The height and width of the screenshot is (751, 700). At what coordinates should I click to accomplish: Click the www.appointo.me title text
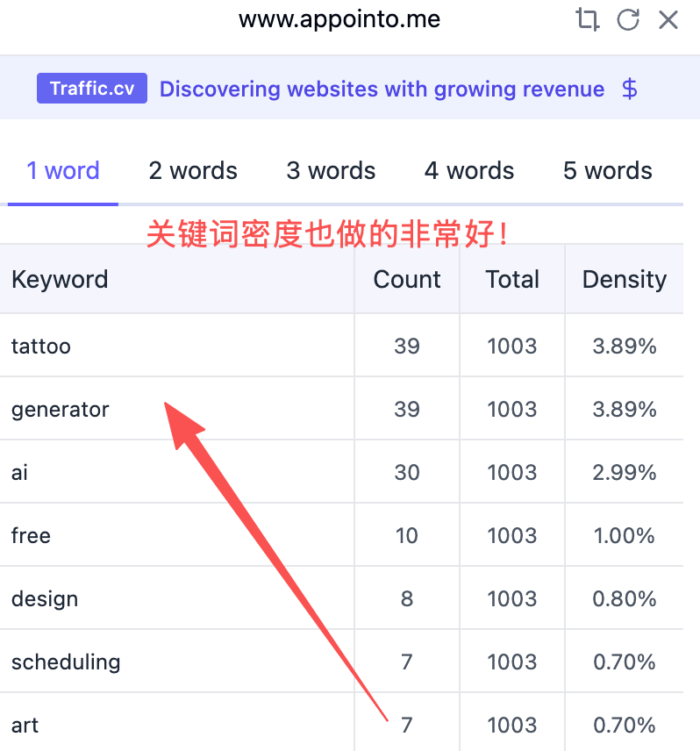point(339,19)
